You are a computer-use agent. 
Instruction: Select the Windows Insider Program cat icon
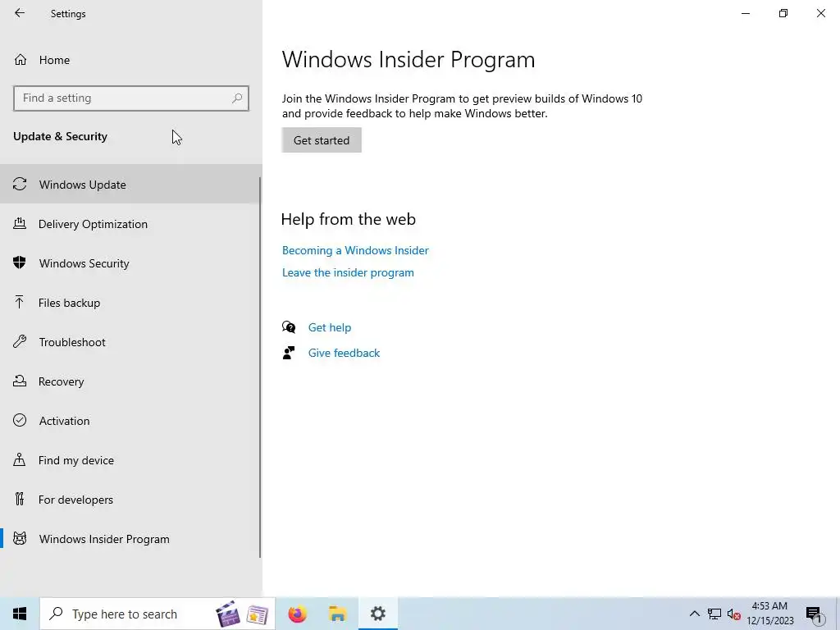20,538
